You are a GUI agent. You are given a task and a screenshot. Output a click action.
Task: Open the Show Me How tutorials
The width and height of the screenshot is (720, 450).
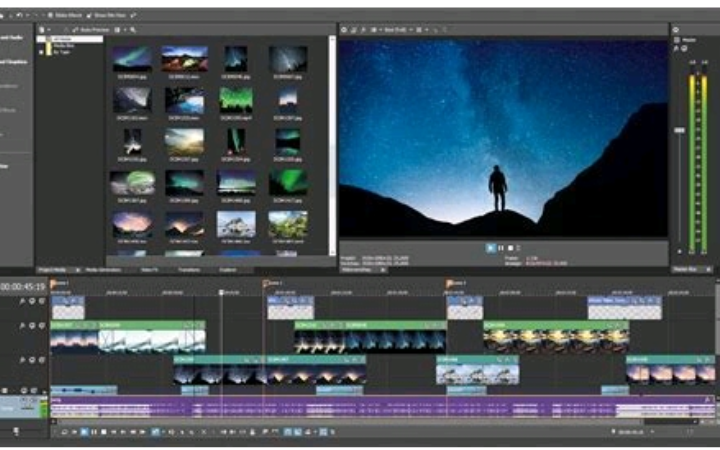click(x=106, y=15)
